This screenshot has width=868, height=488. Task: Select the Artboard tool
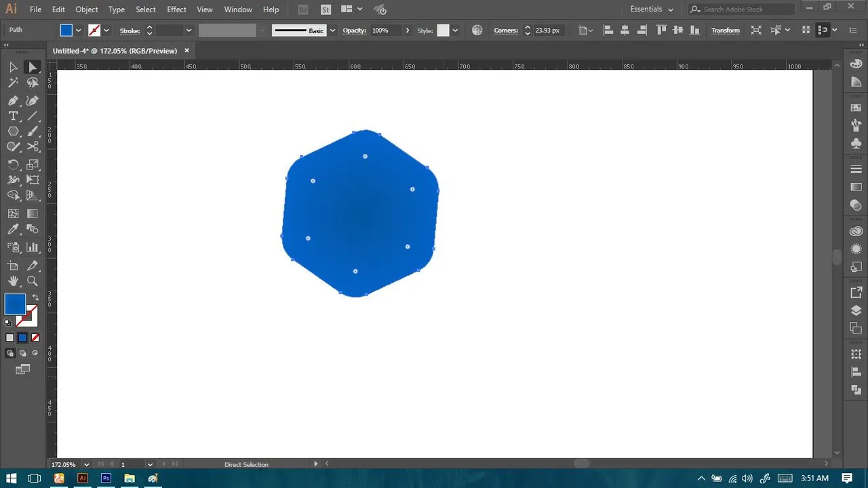coord(13,265)
